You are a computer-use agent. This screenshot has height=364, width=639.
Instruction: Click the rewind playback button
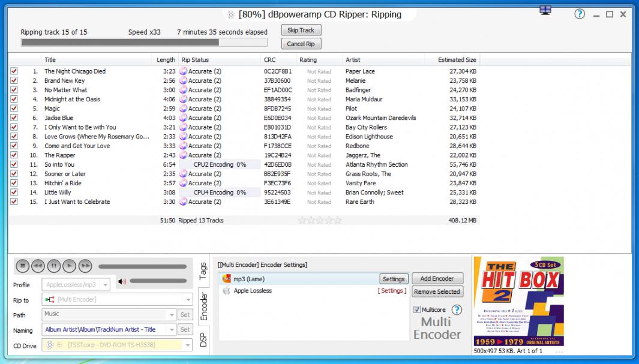coord(38,266)
